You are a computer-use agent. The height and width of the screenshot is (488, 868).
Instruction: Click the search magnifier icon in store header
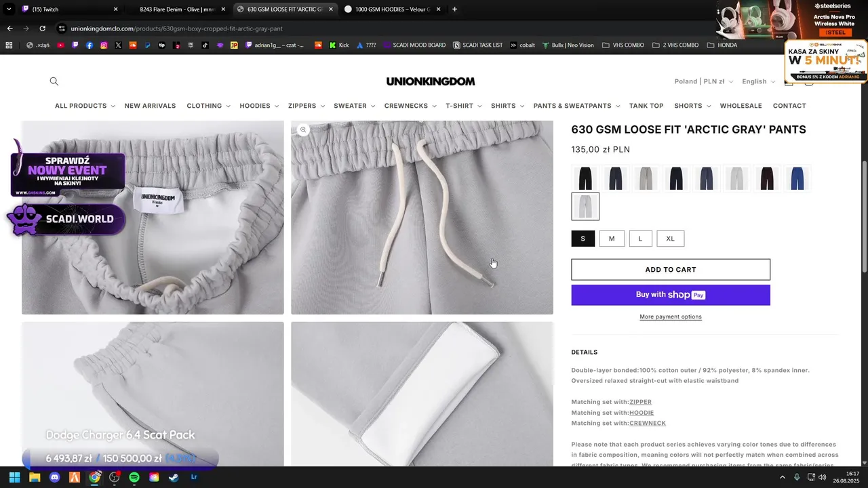54,81
